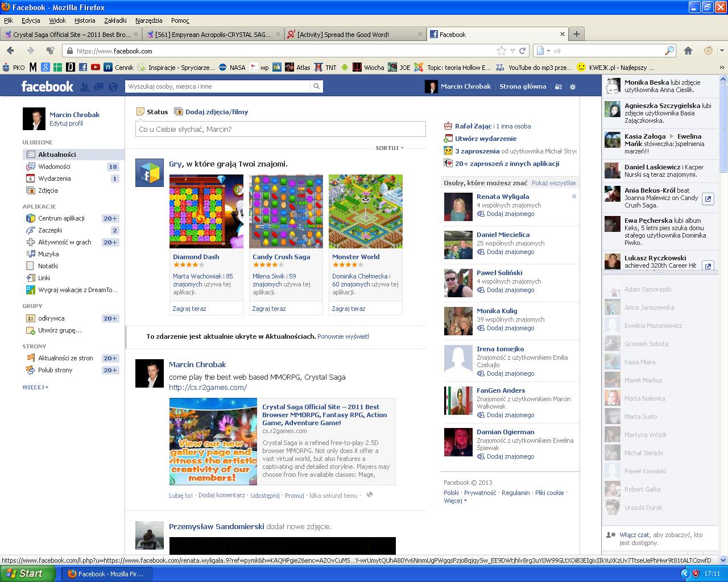The image size is (728, 582).
Task: Open footer Więcej dropdown
Action: pos(455,501)
